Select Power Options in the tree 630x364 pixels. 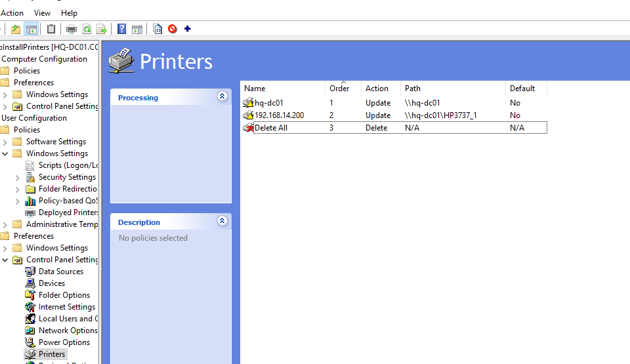(x=64, y=342)
